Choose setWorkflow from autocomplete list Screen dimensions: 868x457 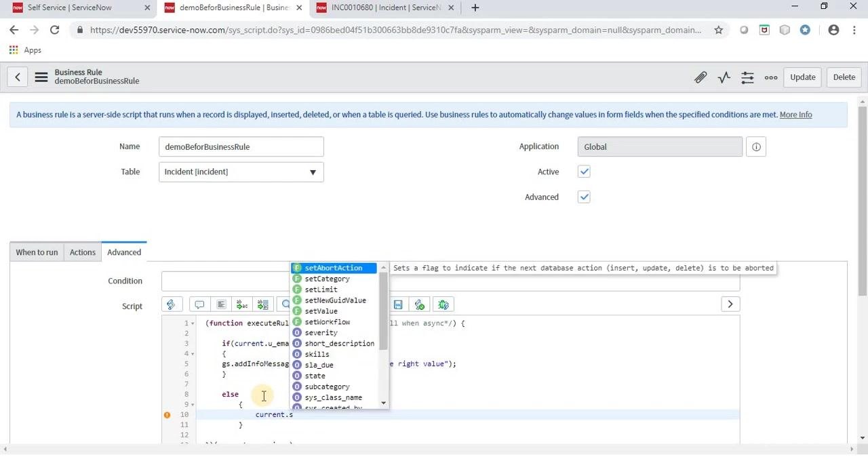click(x=334, y=322)
